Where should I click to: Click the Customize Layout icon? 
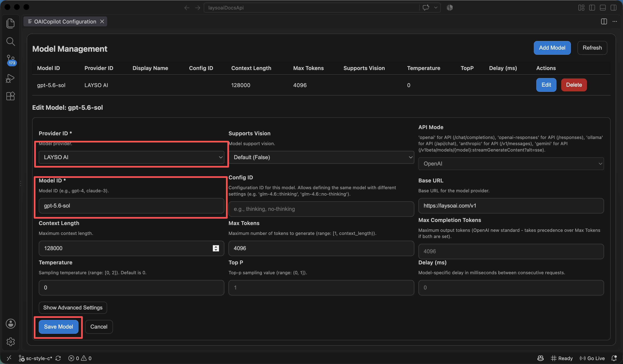[x=581, y=8]
